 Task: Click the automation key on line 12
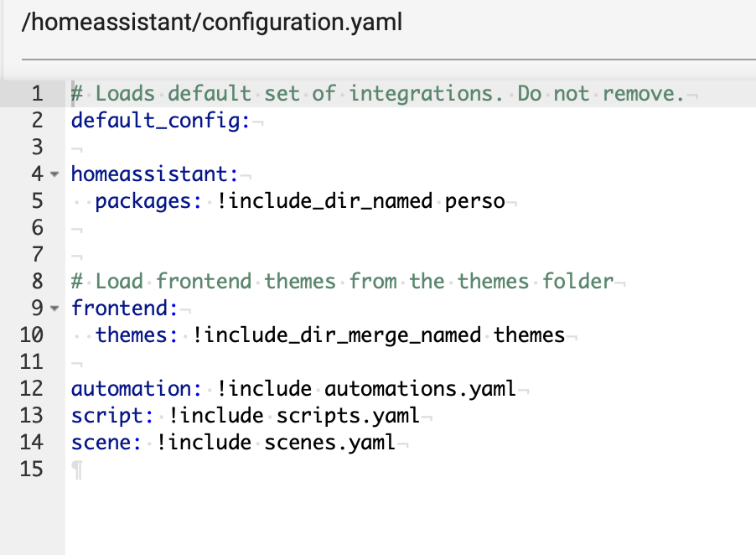click(x=131, y=389)
